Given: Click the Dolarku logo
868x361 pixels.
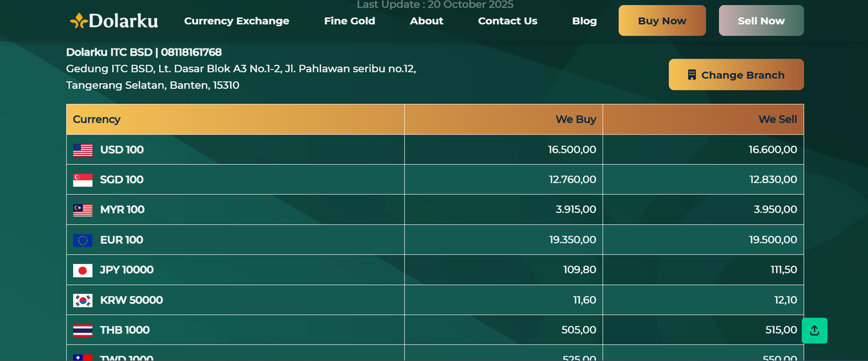Looking at the screenshot, I should (x=114, y=21).
